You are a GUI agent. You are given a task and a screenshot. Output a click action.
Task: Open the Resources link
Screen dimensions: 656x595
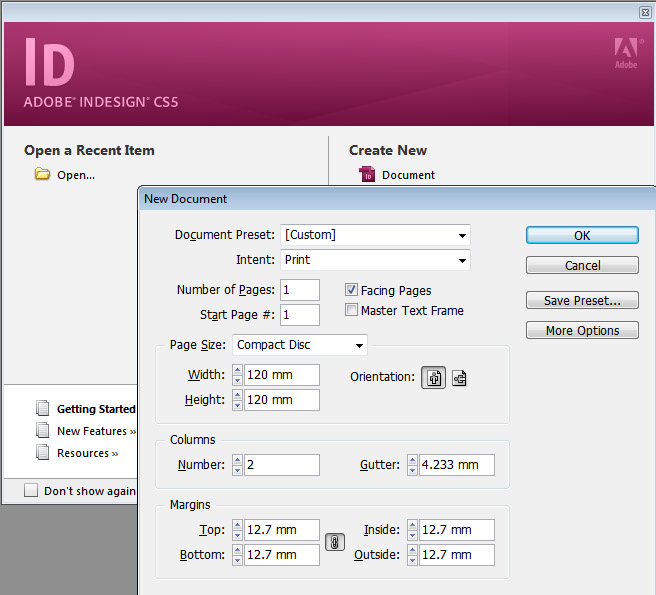88,453
